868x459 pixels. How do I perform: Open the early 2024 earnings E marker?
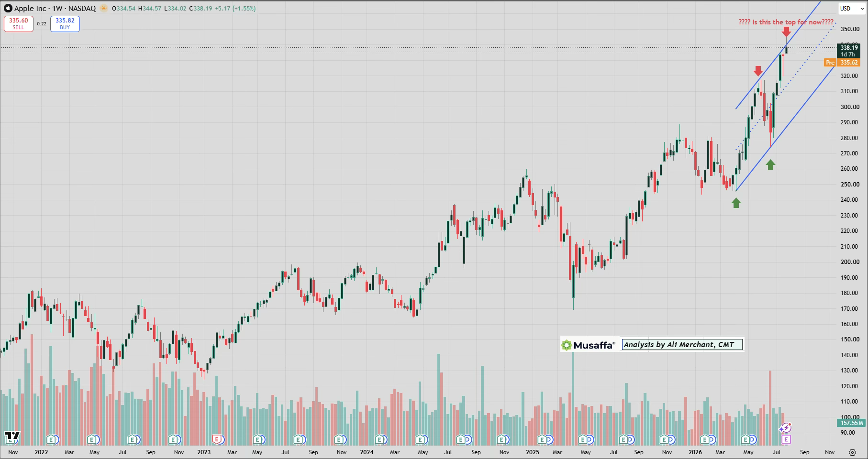(379, 439)
